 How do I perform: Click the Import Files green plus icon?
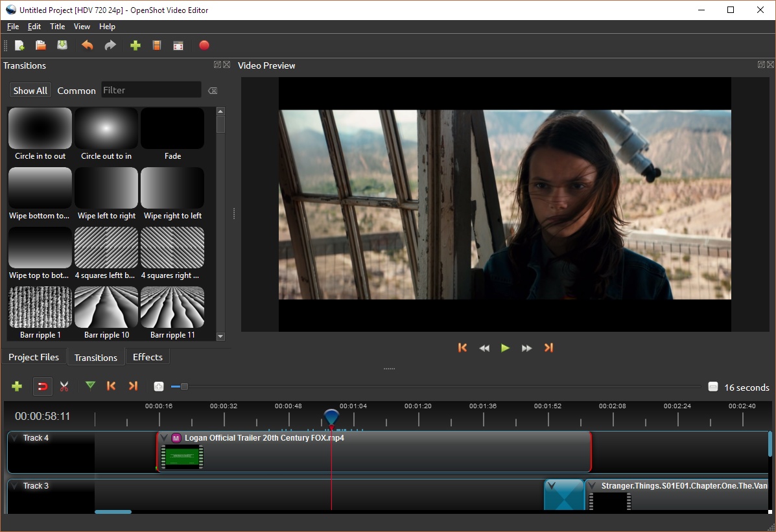pyautogui.click(x=135, y=45)
